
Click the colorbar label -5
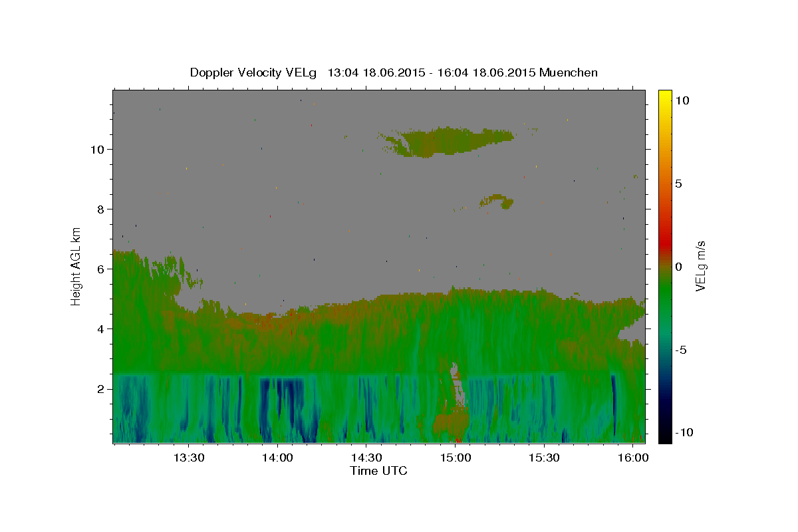coord(681,350)
